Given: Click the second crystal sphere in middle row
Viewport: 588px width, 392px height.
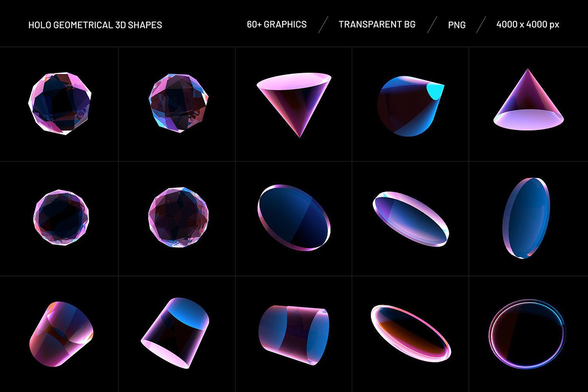Looking at the screenshot, I should (178, 219).
